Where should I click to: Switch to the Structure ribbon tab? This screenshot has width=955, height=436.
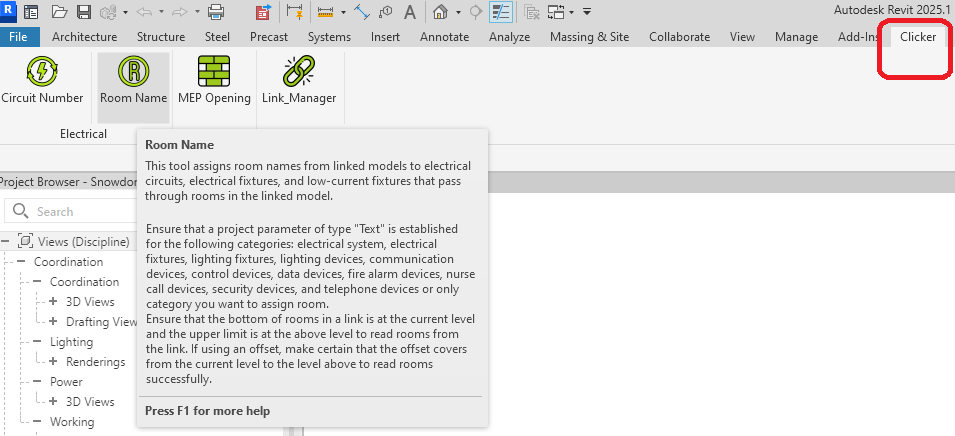pyautogui.click(x=161, y=37)
